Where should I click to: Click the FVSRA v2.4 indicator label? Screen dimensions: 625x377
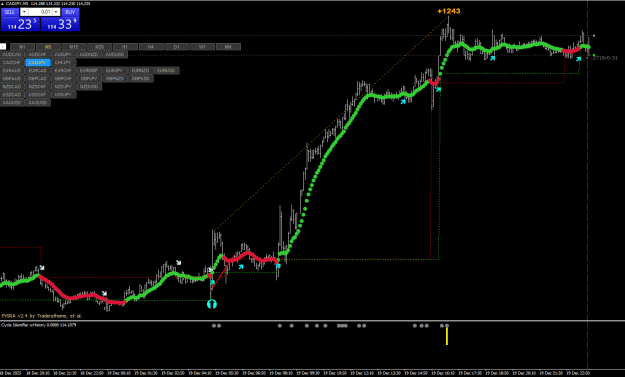(41, 316)
